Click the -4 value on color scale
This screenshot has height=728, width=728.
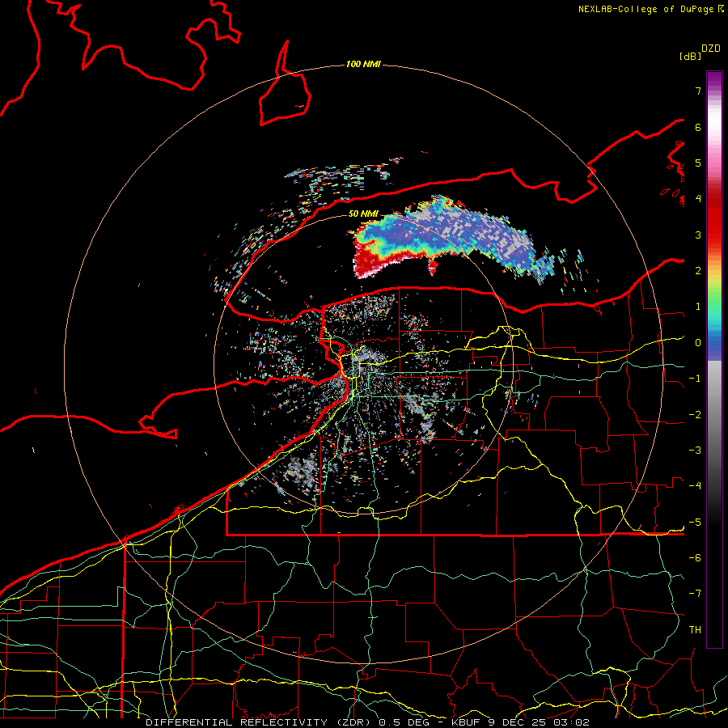pos(695,485)
